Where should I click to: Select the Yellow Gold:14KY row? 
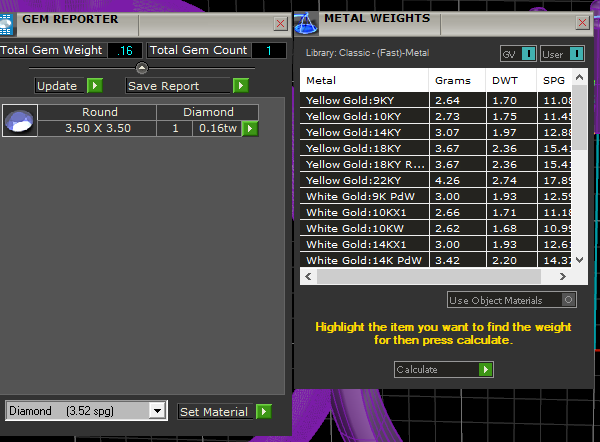coord(364,132)
